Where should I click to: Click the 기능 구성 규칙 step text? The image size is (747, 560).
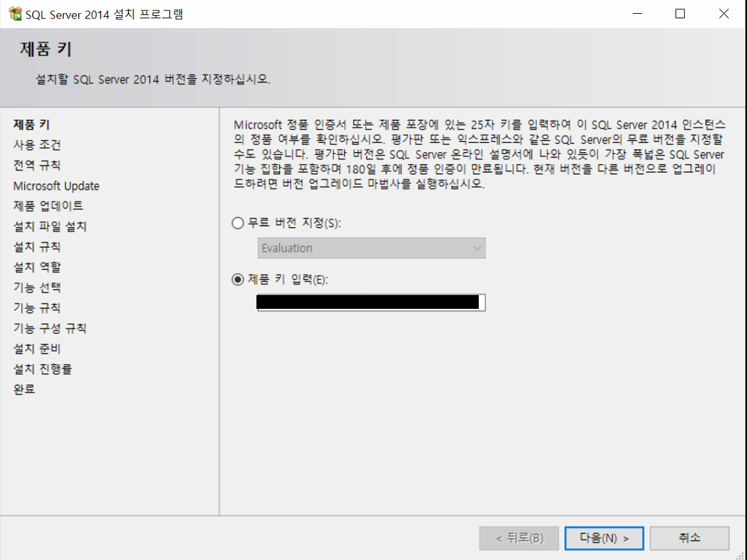[x=50, y=328]
